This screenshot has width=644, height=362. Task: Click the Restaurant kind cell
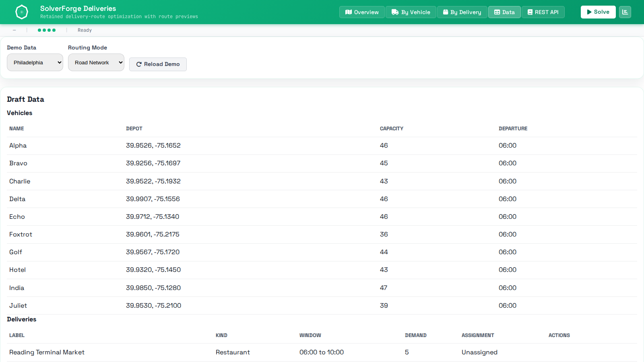coord(233,352)
